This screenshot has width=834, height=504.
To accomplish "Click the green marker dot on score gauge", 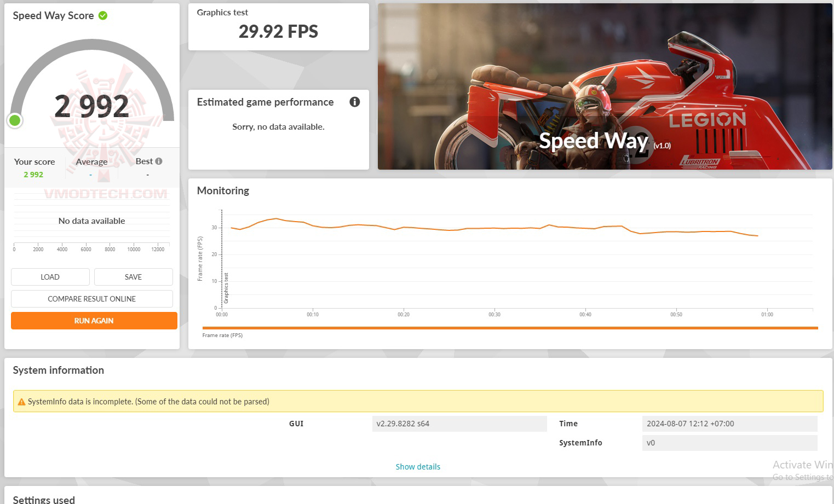I will (15, 120).
